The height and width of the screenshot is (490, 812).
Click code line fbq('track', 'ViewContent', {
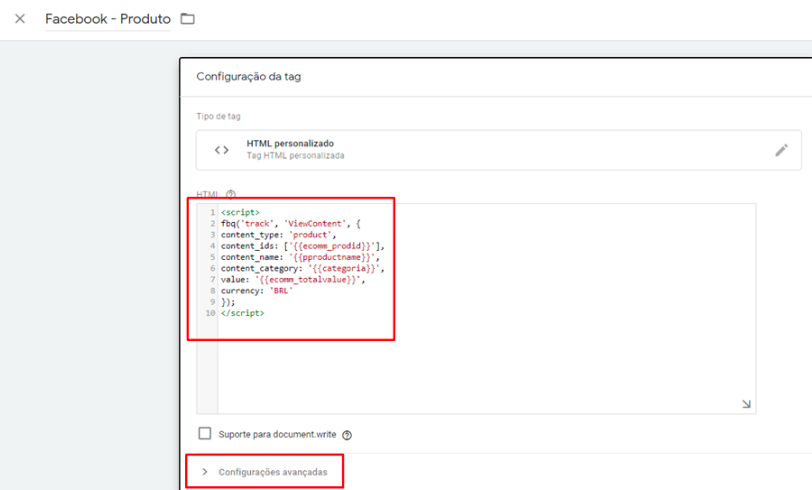pyautogui.click(x=291, y=224)
